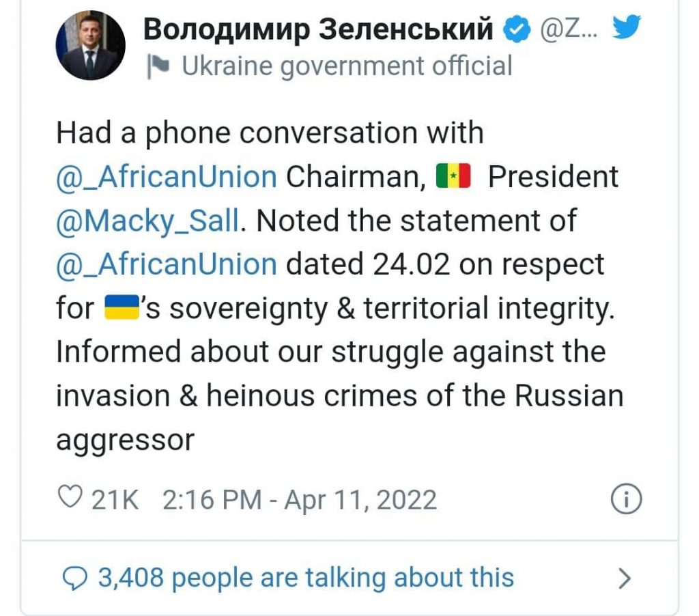This screenshot has width=699, height=616.
Task: Open @_AfricanUnion mention before dated 24.02
Action: click(167, 264)
